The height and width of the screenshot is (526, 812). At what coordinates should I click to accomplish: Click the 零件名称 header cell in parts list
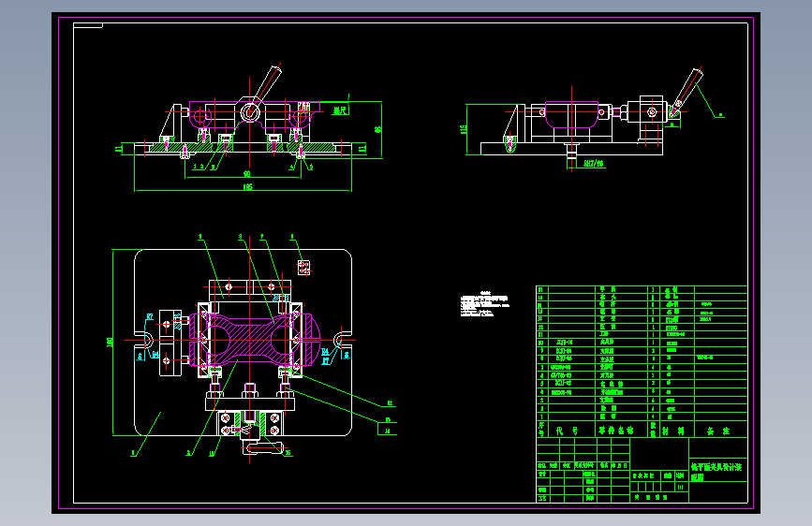coord(621,430)
